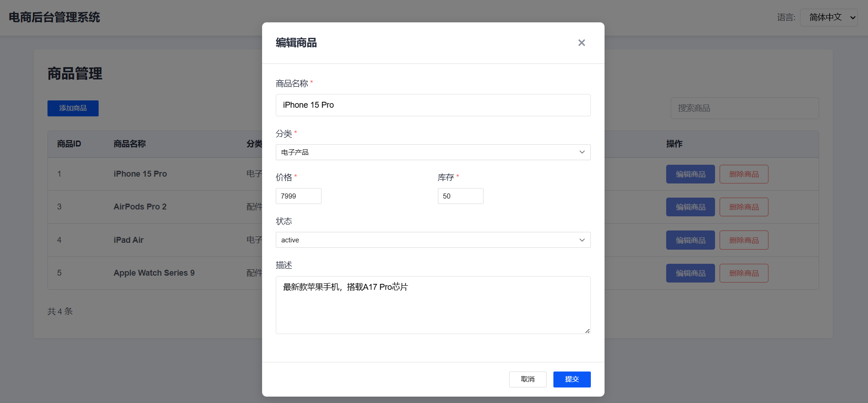
Task: Click the 价格 field label
Action: pyautogui.click(x=284, y=177)
